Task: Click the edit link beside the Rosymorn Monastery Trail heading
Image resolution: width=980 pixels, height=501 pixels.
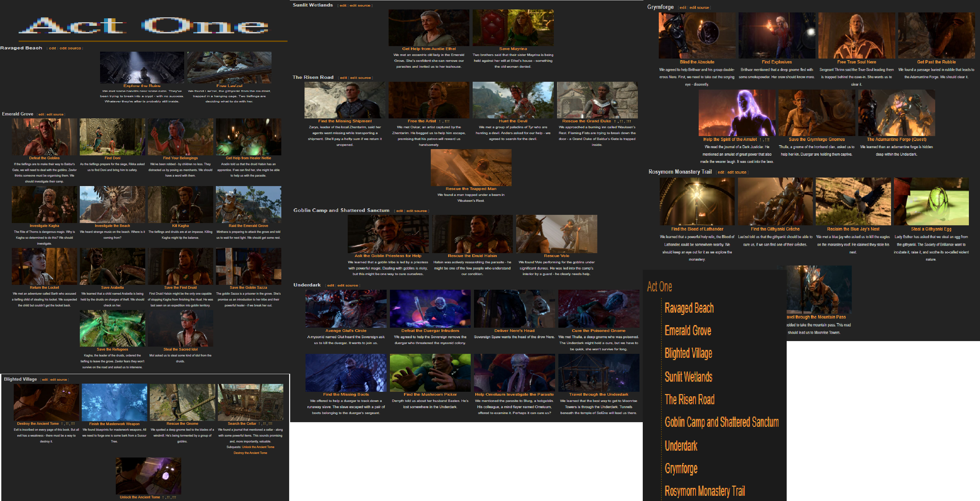Action: [x=721, y=172]
